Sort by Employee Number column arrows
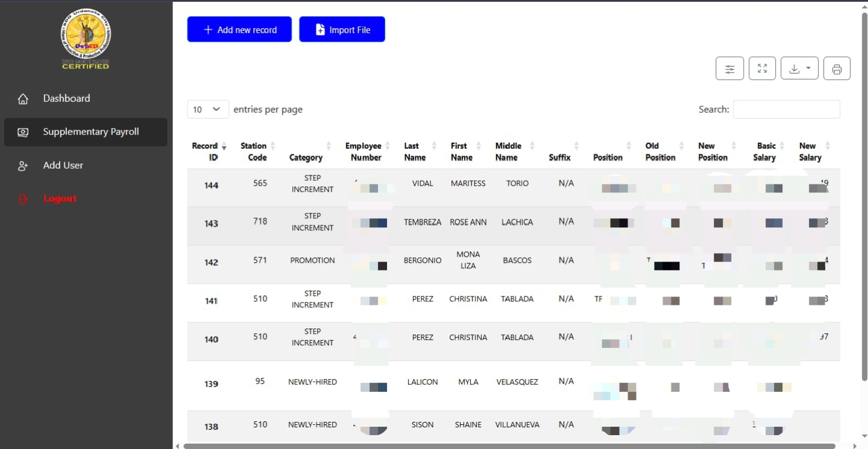 click(x=388, y=146)
